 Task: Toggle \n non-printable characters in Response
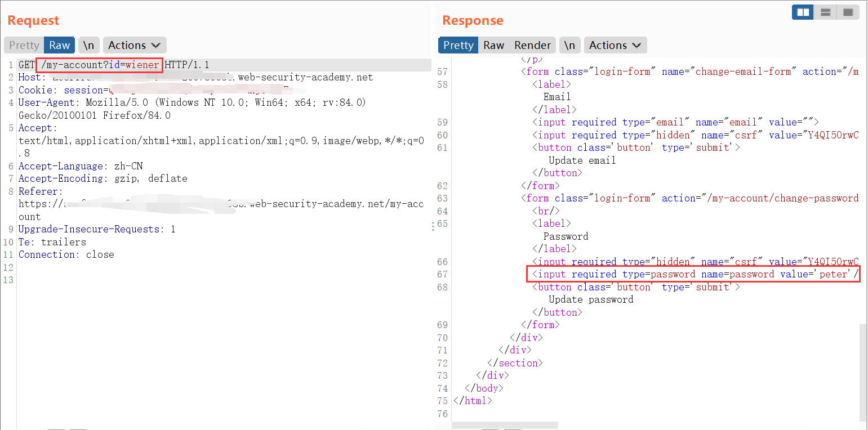(569, 45)
